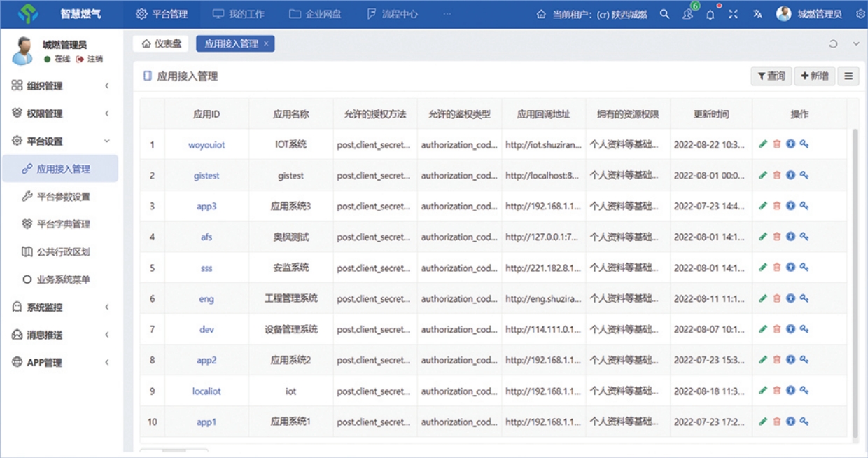Click blue info icon in afs row
The width and height of the screenshot is (868, 458).
(x=790, y=237)
